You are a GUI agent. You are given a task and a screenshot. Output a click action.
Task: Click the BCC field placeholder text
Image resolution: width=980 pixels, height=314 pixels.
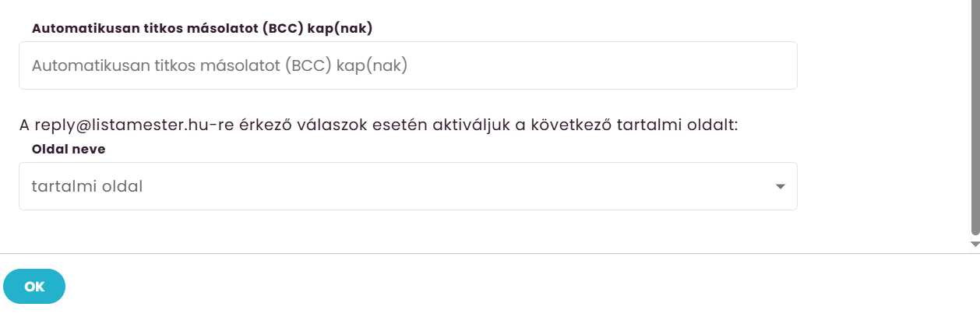pyautogui.click(x=220, y=66)
